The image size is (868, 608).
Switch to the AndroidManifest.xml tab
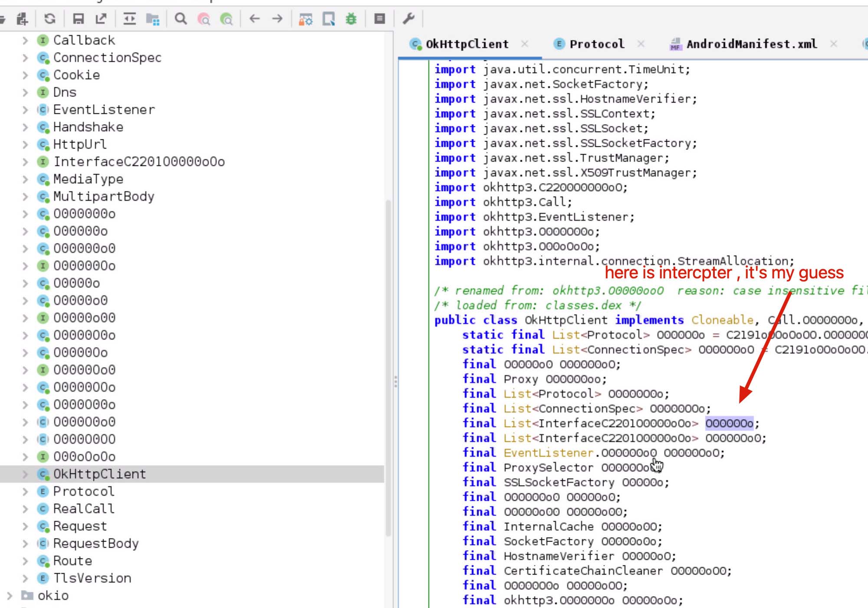(751, 44)
